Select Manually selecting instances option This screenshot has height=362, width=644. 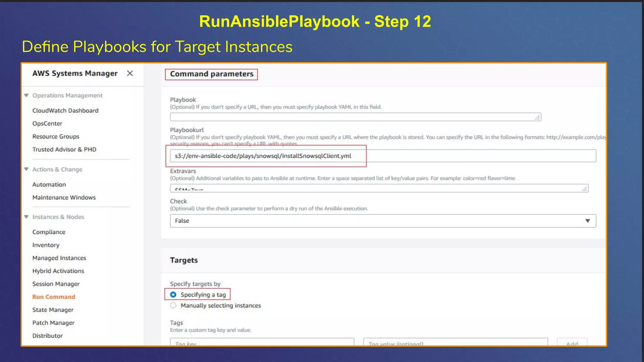click(173, 305)
